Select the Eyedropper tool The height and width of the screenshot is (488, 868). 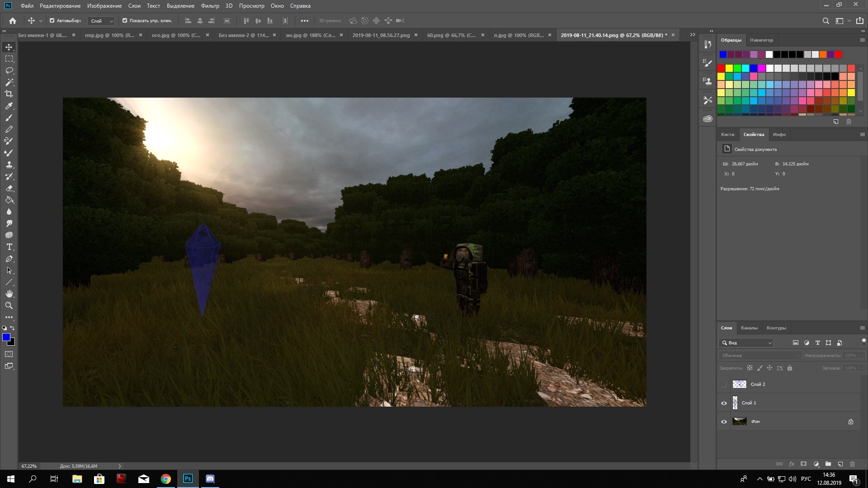tap(9, 106)
